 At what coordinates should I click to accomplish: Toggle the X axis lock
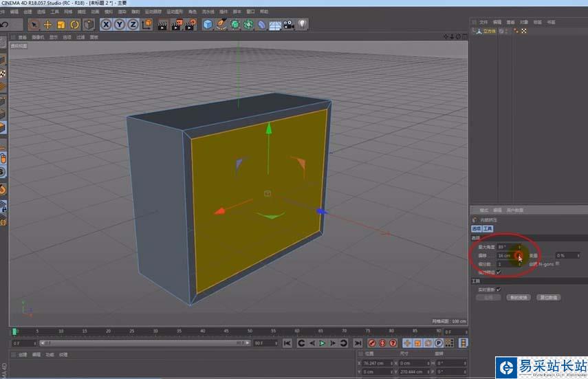pyautogui.click(x=106, y=25)
